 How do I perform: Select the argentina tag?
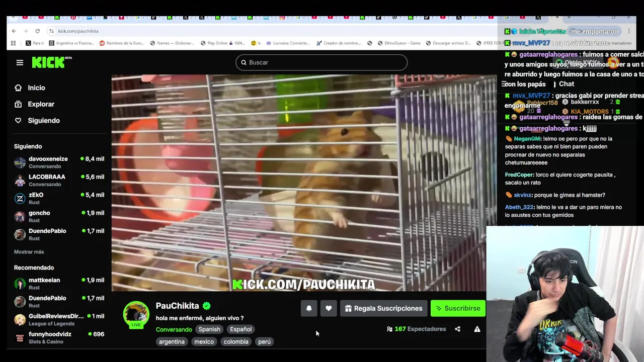pos(172,342)
